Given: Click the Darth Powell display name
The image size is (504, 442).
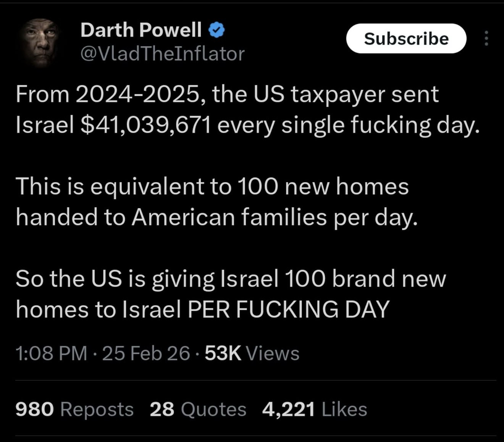Looking at the screenshot, I should tap(141, 30).
